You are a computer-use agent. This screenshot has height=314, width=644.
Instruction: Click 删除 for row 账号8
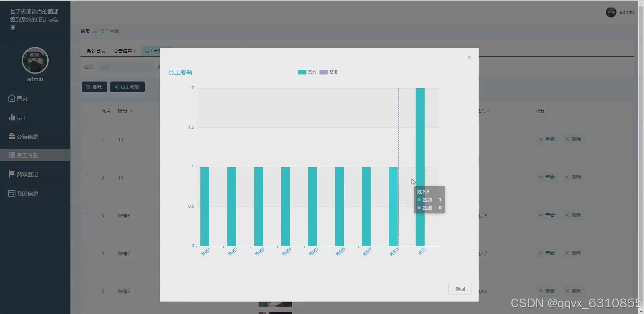pyautogui.click(x=573, y=215)
